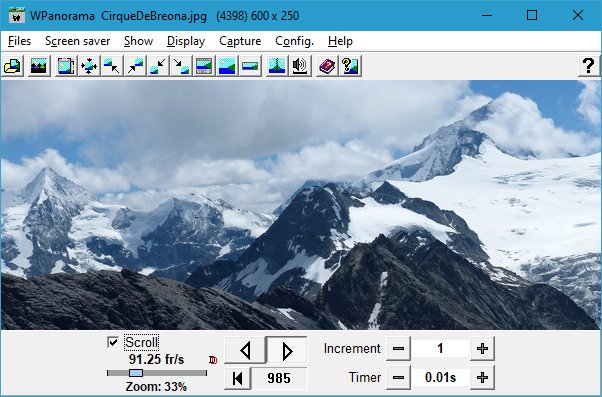Click the four-arrows center image icon
This screenshot has width=602, height=397.
tap(89, 66)
